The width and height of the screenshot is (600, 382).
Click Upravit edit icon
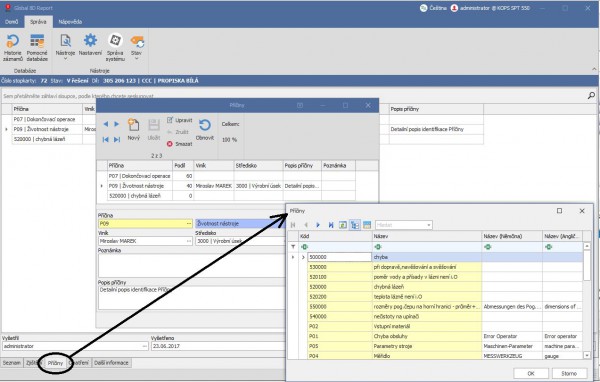(170, 120)
